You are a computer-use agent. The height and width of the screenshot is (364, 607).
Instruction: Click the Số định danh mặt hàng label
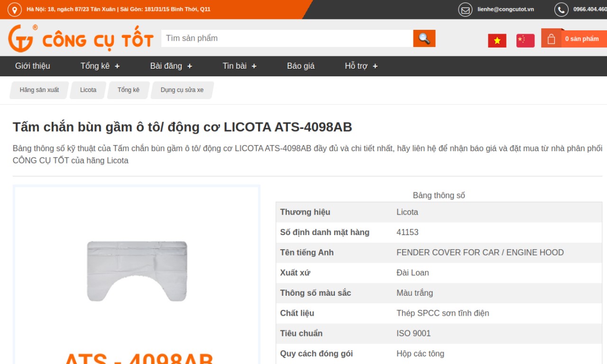tap(324, 232)
